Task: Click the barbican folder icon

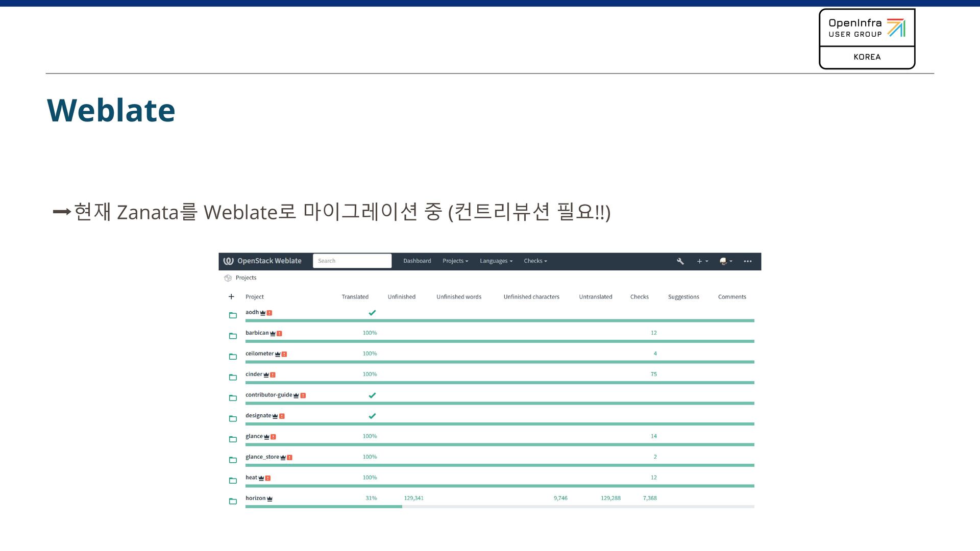Action: (233, 336)
